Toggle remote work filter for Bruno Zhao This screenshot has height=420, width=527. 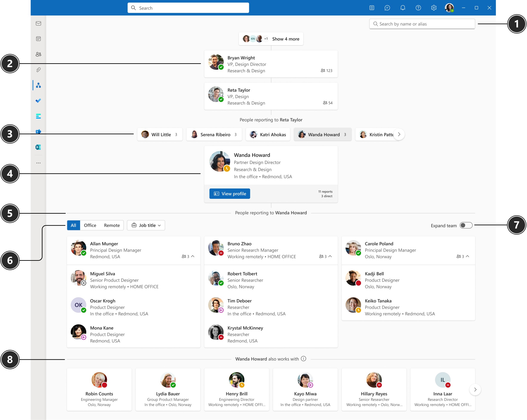coord(112,225)
